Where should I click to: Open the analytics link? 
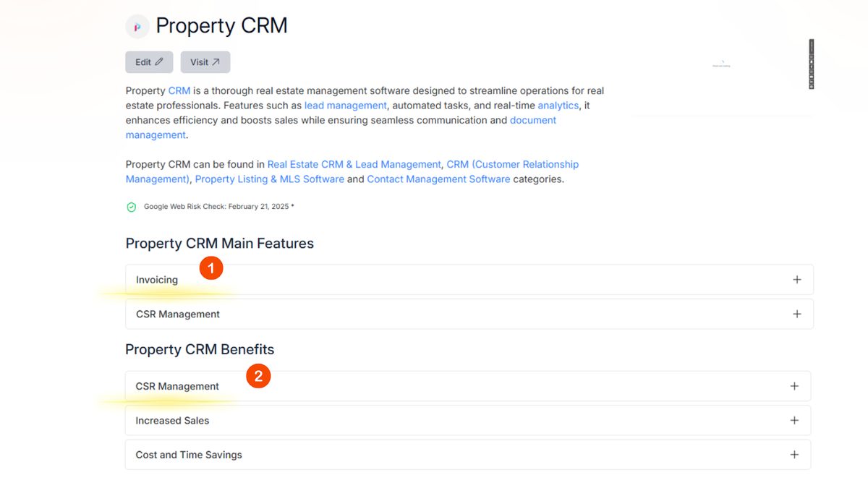pyautogui.click(x=558, y=106)
